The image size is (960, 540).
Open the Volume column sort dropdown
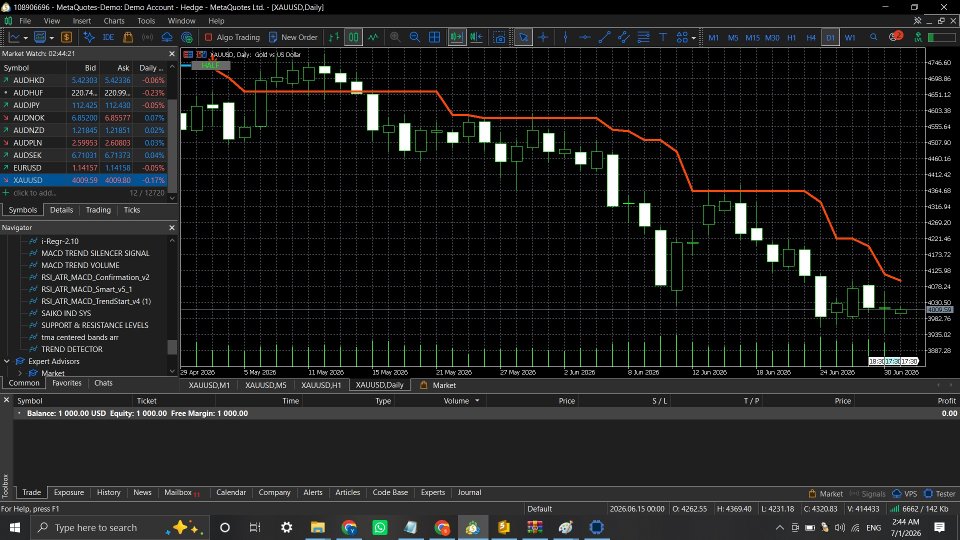[477, 401]
